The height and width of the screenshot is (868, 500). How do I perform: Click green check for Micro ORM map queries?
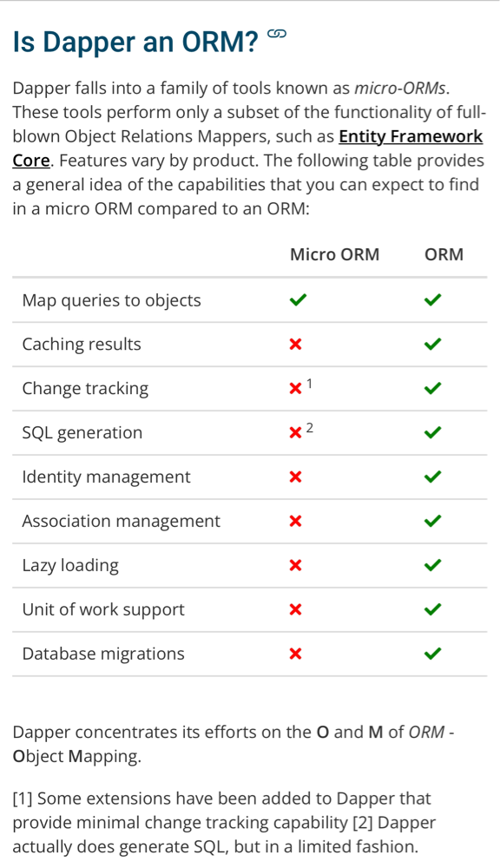point(298,300)
